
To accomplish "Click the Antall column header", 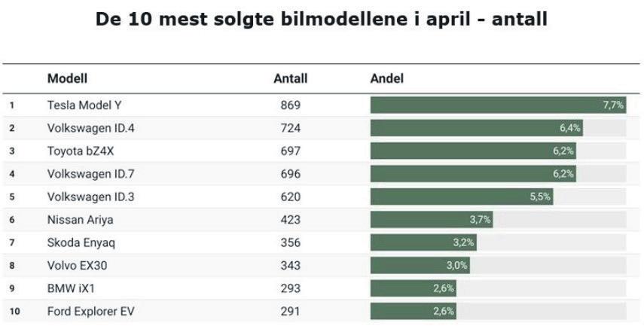I will point(290,78).
